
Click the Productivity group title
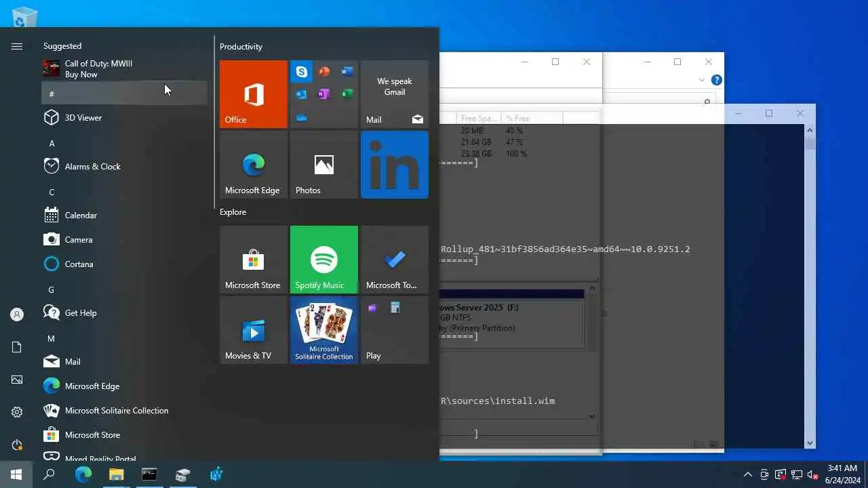coord(241,47)
